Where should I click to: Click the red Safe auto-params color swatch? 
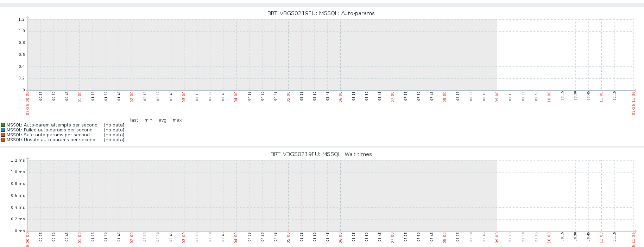coord(3,135)
